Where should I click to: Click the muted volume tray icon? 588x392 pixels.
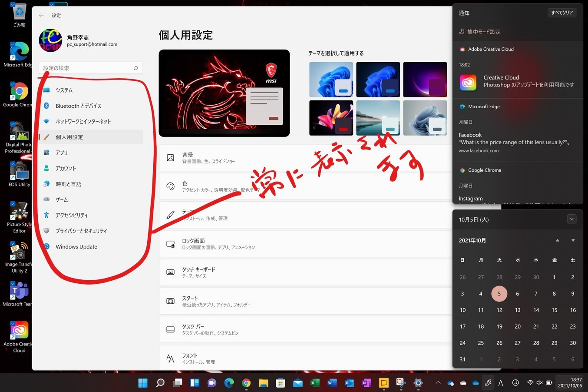coord(539,383)
